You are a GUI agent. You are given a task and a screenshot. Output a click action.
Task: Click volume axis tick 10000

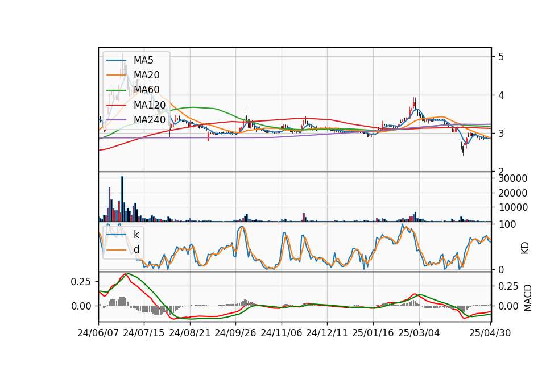[x=512, y=207]
